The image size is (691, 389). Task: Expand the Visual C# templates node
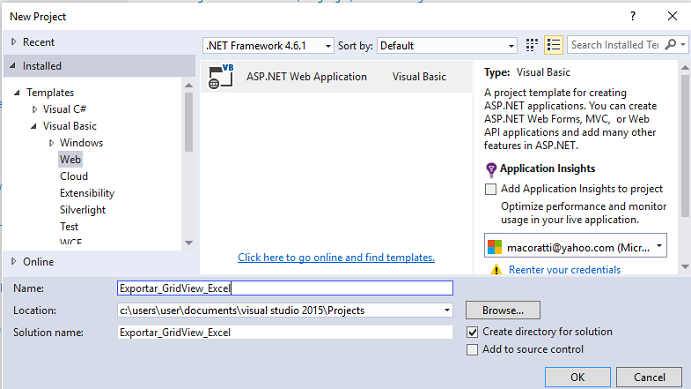point(35,109)
